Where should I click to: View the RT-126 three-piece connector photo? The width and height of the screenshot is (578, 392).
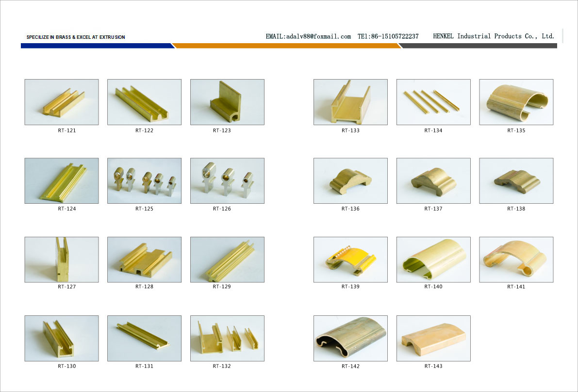(x=228, y=181)
